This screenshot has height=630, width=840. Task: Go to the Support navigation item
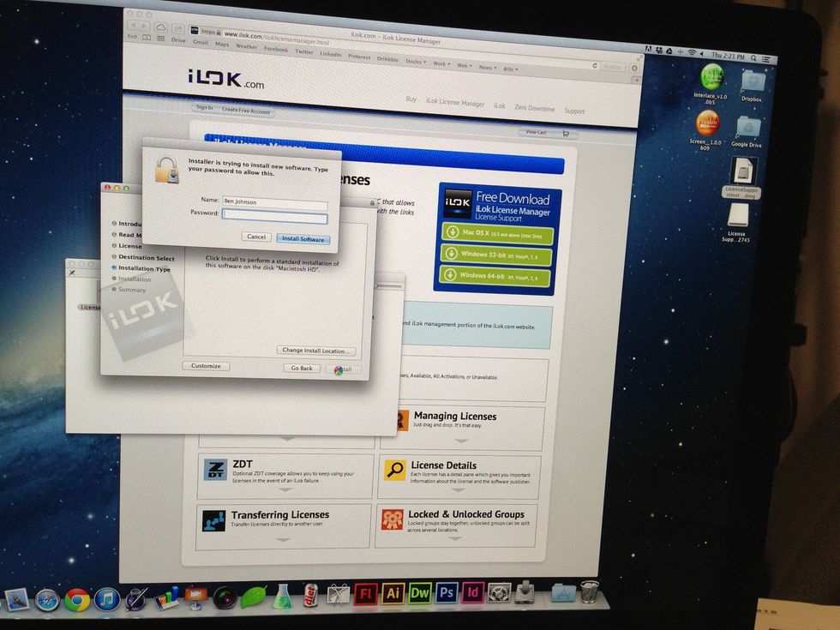[574, 111]
